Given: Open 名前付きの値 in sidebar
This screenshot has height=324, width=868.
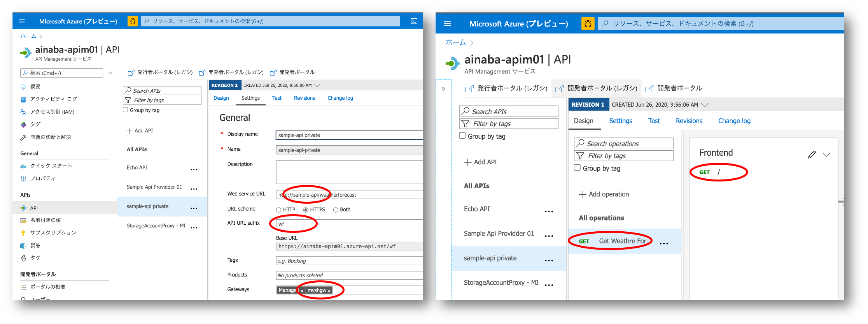Looking at the screenshot, I should click(x=45, y=220).
